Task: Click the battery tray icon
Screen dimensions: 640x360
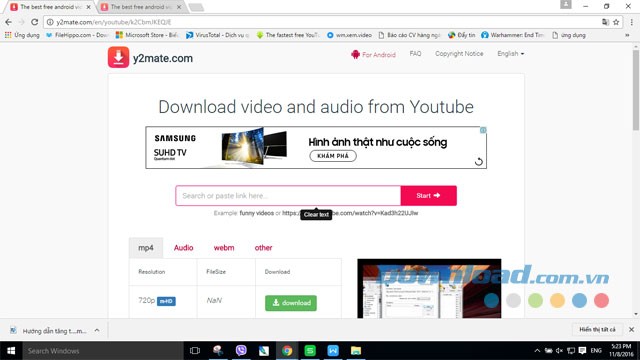Action: [x=549, y=351]
